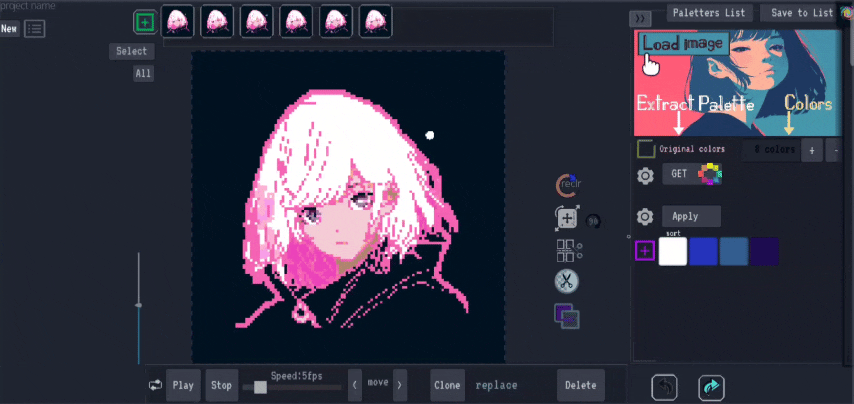This screenshot has height=404, width=854.
Task: Click the green add frame icon
Action: coord(145,22)
